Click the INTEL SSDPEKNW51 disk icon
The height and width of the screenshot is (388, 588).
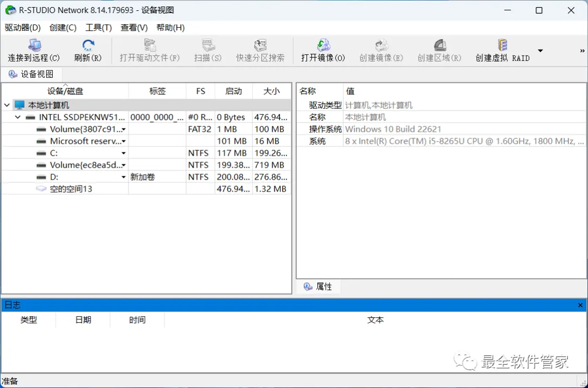30,118
